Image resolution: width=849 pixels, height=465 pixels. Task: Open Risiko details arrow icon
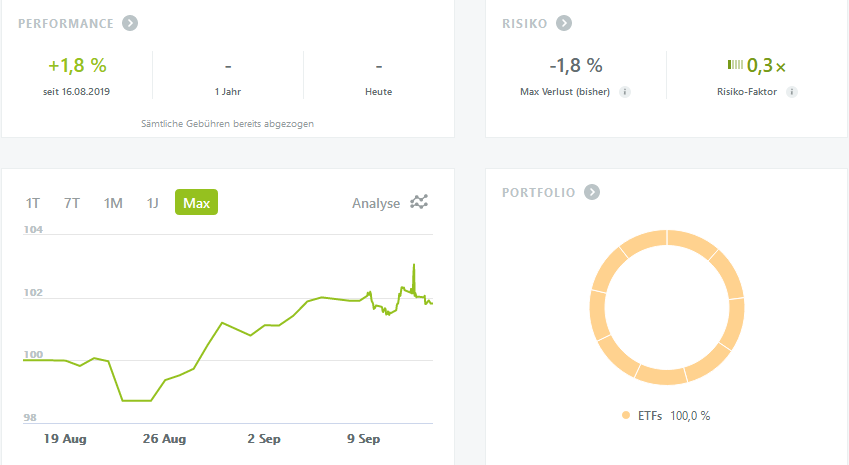click(x=564, y=23)
